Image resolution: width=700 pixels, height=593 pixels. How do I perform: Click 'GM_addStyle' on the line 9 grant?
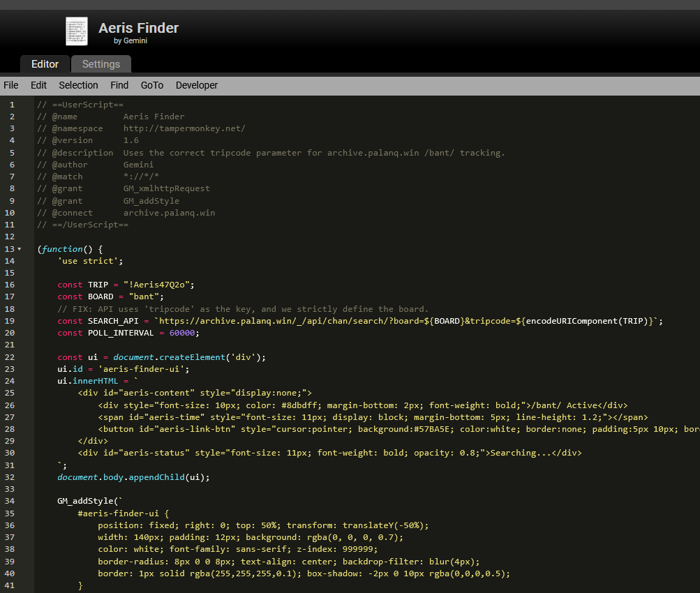click(x=151, y=201)
